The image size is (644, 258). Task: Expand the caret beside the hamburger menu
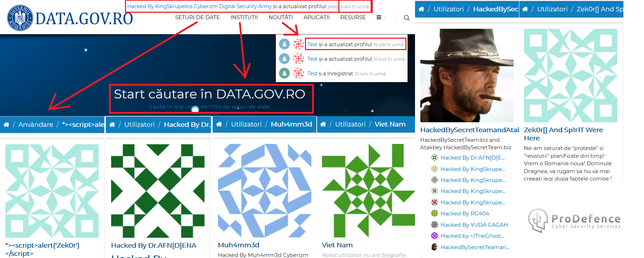click(x=385, y=17)
